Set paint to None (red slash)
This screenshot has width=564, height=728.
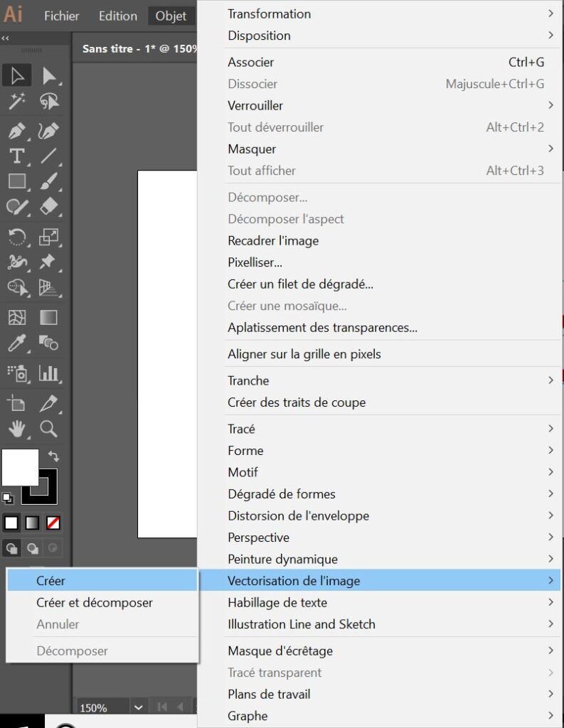tap(53, 523)
